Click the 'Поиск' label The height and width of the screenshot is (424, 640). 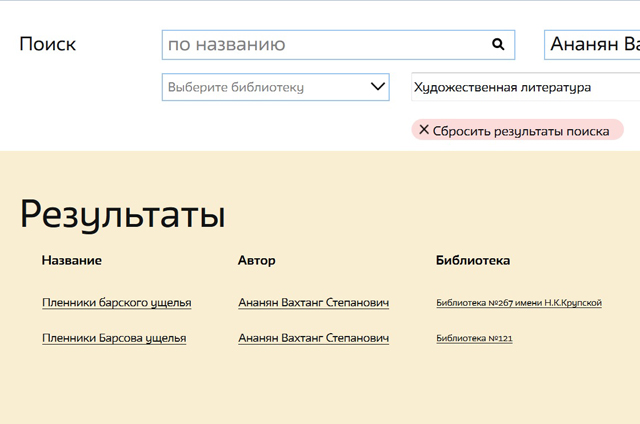(48, 44)
